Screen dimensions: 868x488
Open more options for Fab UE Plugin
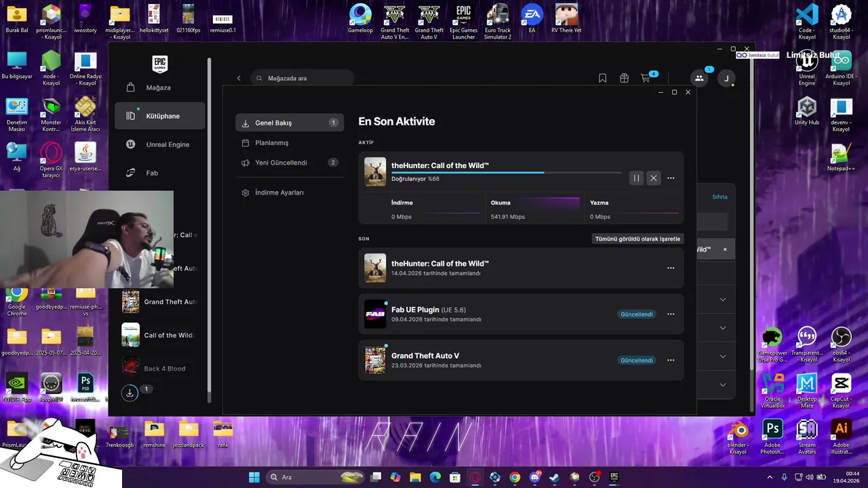click(x=671, y=314)
